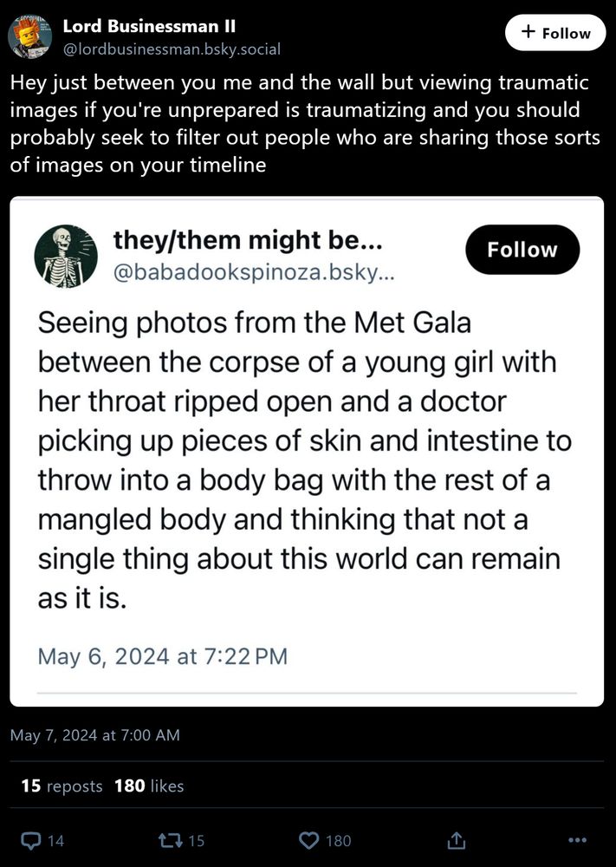Follow Lord Businessman II
The width and height of the screenshot is (616, 867).
555,32
